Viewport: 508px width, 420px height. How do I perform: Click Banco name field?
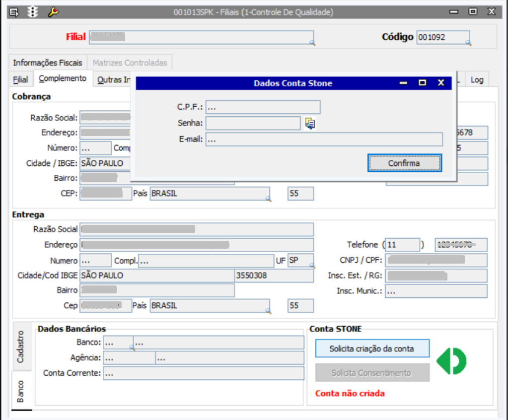click(x=218, y=343)
